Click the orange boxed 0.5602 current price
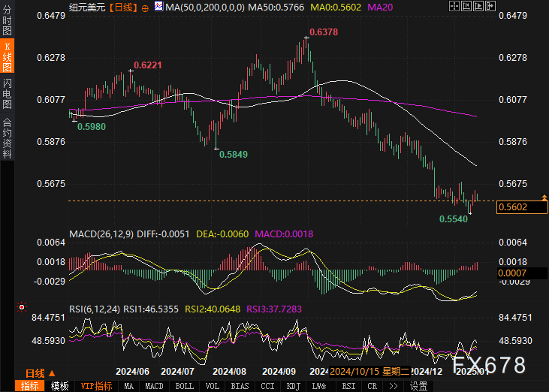The height and width of the screenshot is (392, 549). [x=522, y=207]
